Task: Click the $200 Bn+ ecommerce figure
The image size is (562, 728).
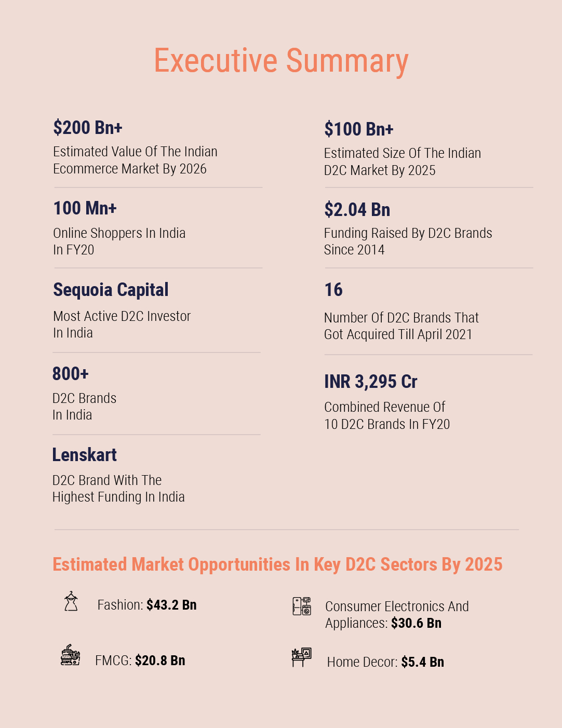Action: (x=88, y=127)
